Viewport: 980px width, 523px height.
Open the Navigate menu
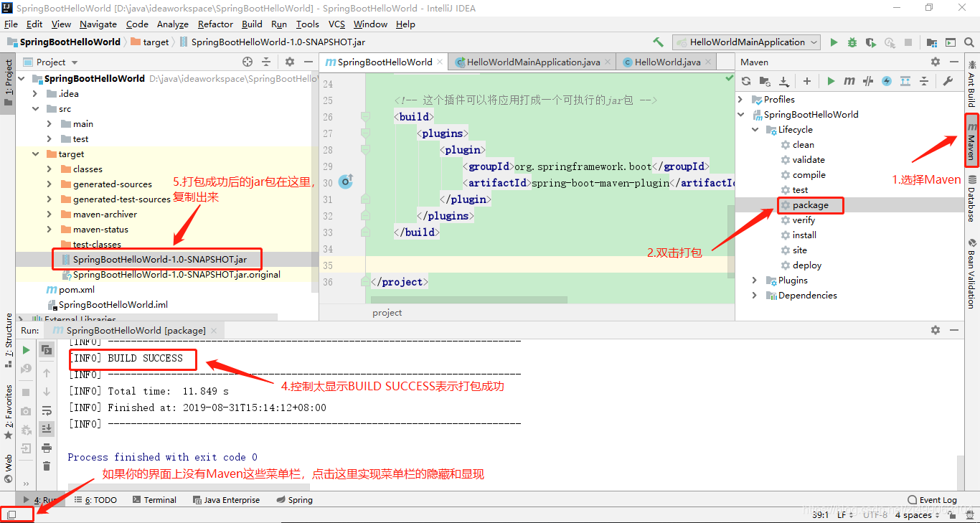(98, 24)
